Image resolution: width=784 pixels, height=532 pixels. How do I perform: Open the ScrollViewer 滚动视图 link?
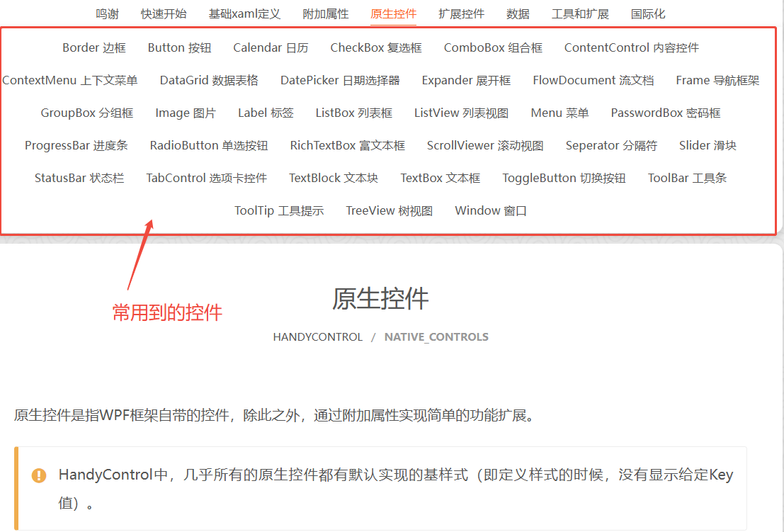point(485,145)
